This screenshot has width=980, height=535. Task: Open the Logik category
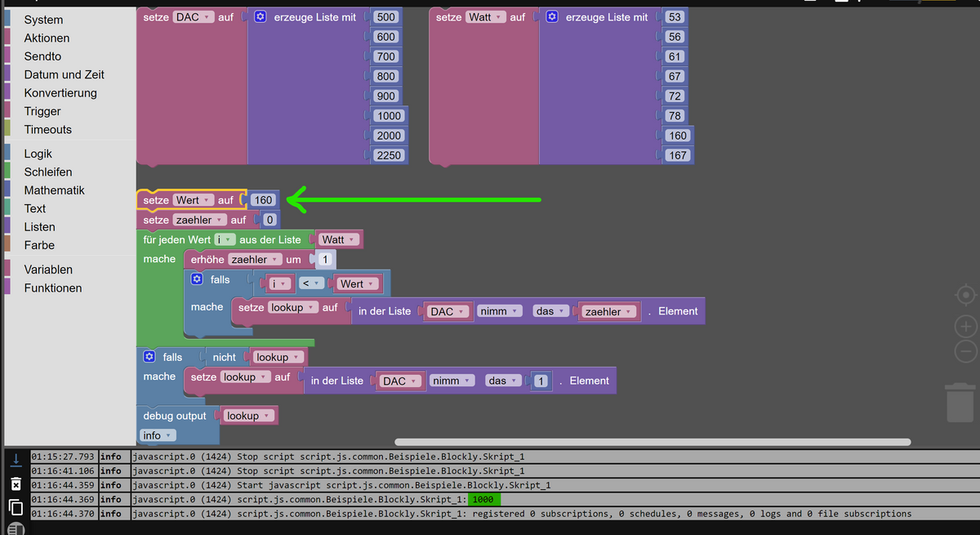coord(38,154)
